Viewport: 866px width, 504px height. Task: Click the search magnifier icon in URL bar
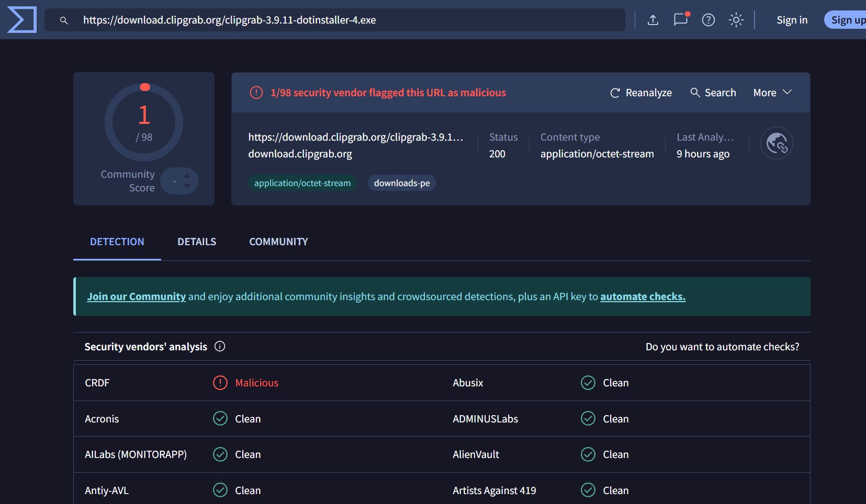[x=64, y=20]
